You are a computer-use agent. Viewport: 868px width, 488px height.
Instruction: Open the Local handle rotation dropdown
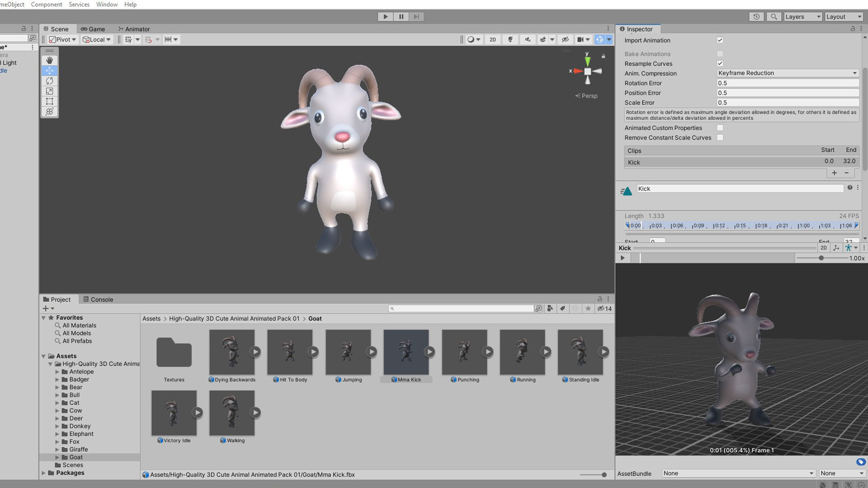(96, 40)
